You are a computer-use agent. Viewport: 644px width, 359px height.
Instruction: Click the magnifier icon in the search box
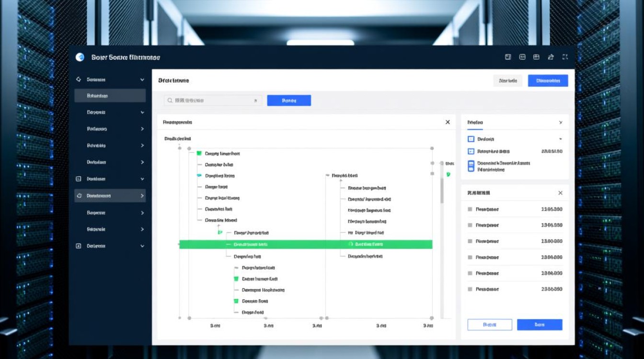[x=170, y=101]
